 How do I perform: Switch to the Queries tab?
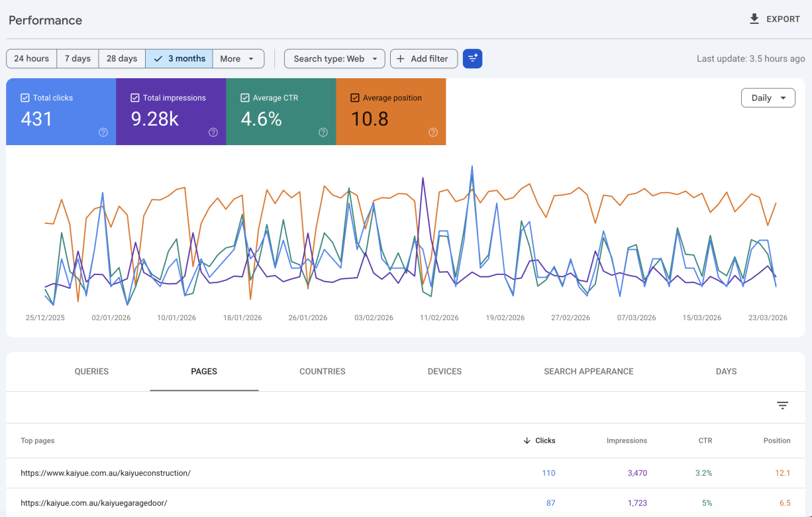point(91,371)
